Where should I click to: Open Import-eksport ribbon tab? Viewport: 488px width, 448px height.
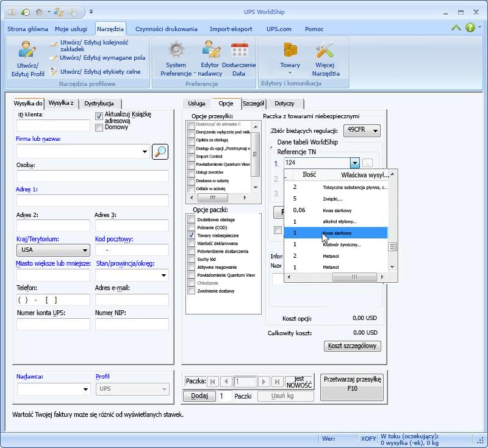click(231, 29)
